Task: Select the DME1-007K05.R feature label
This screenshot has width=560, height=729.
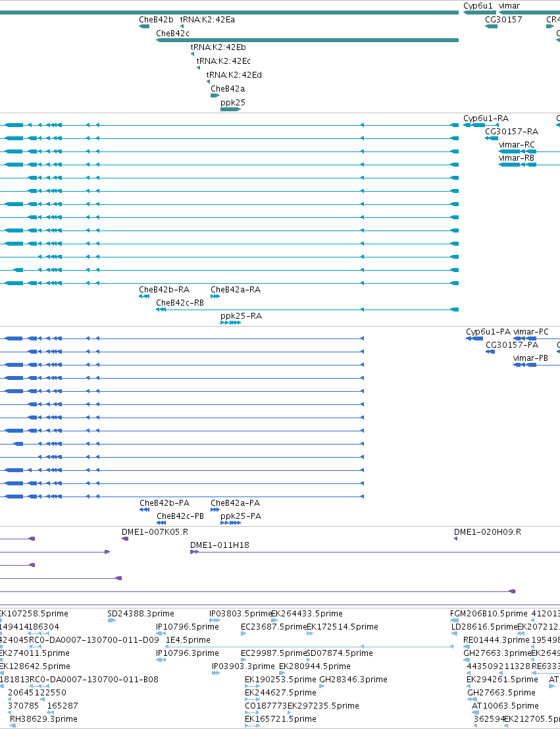Action: pos(155,532)
